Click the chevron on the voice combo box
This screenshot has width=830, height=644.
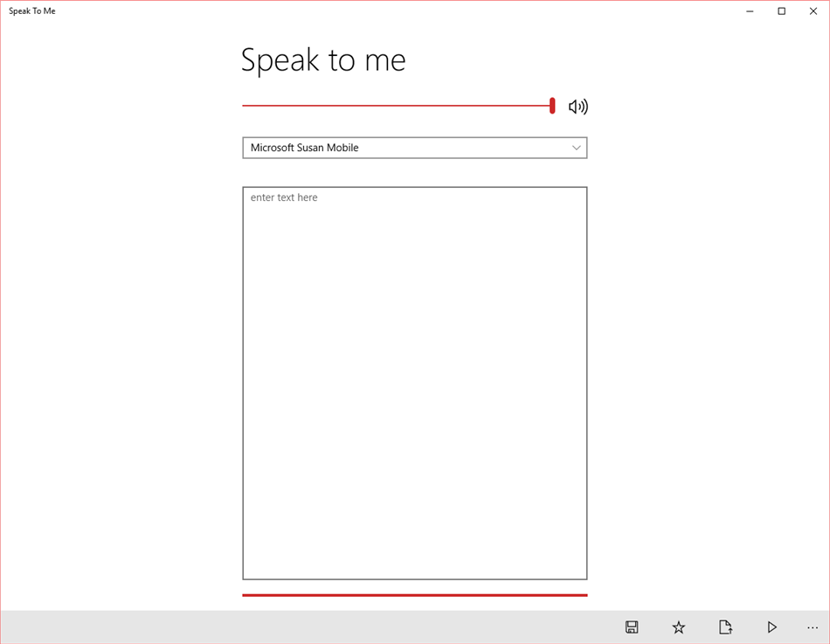tap(576, 148)
